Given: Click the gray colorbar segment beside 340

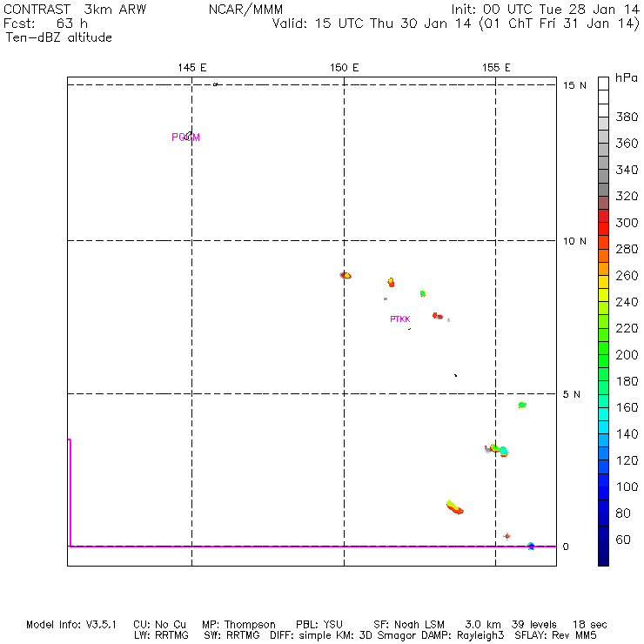Looking at the screenshot, I should pos(603,176).
